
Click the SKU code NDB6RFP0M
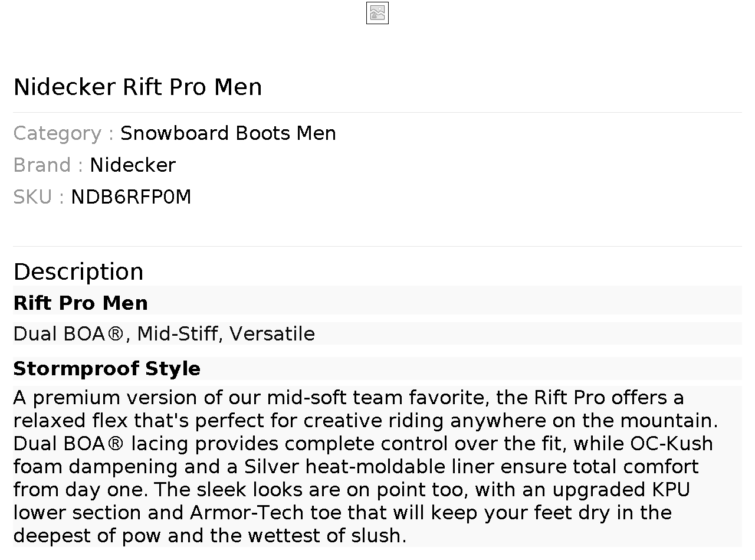pos(131,197)
